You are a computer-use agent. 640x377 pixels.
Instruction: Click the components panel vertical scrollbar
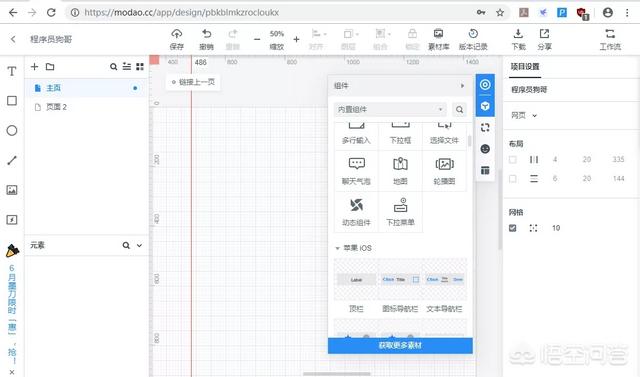(x=469, y=141)
